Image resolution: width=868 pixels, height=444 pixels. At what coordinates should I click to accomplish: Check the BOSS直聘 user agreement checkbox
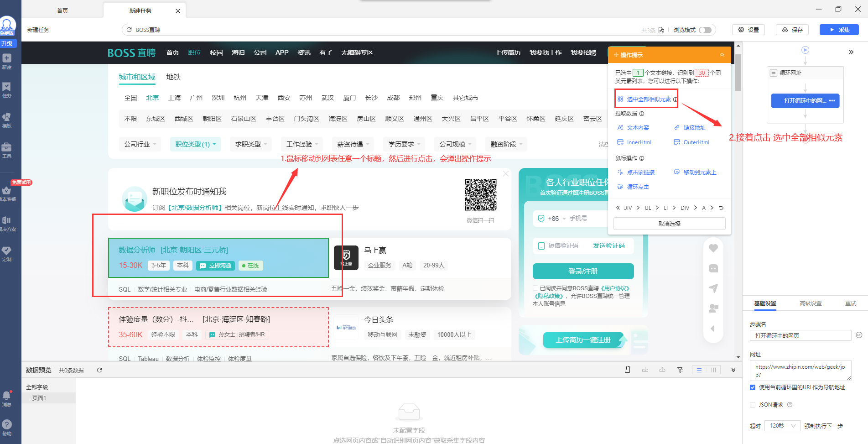535,288
